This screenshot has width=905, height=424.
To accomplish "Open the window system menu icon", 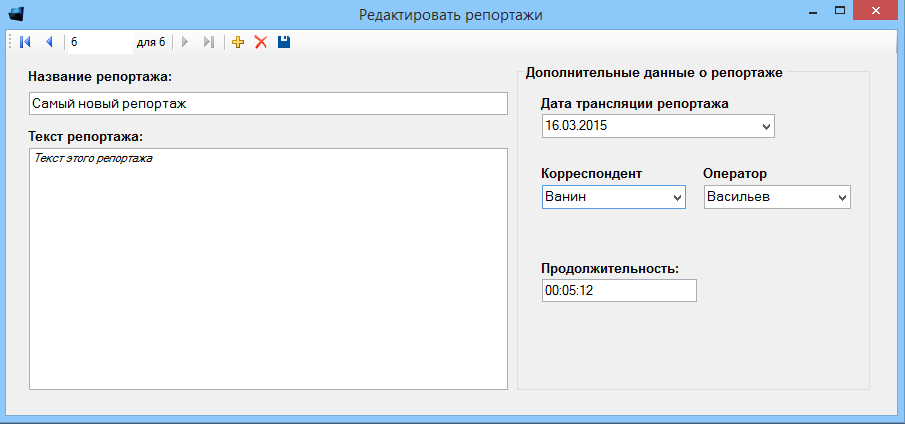I will pos(15,14).
